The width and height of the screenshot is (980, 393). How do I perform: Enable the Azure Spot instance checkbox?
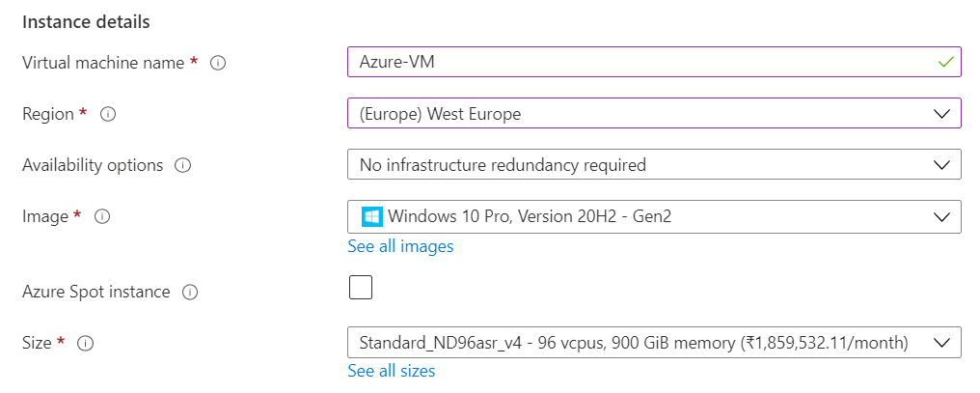[361, 288]
